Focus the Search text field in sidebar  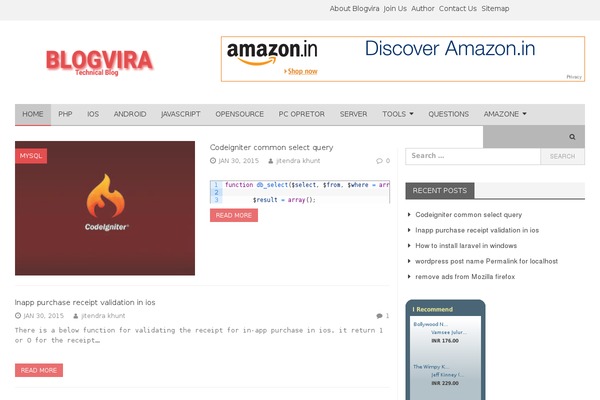click(473, 156)
